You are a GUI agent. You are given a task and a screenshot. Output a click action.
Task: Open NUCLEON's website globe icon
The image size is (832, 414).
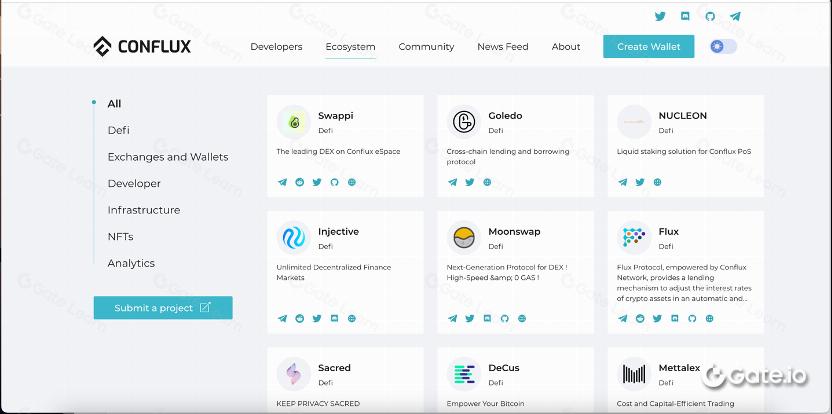pos(657,182)
